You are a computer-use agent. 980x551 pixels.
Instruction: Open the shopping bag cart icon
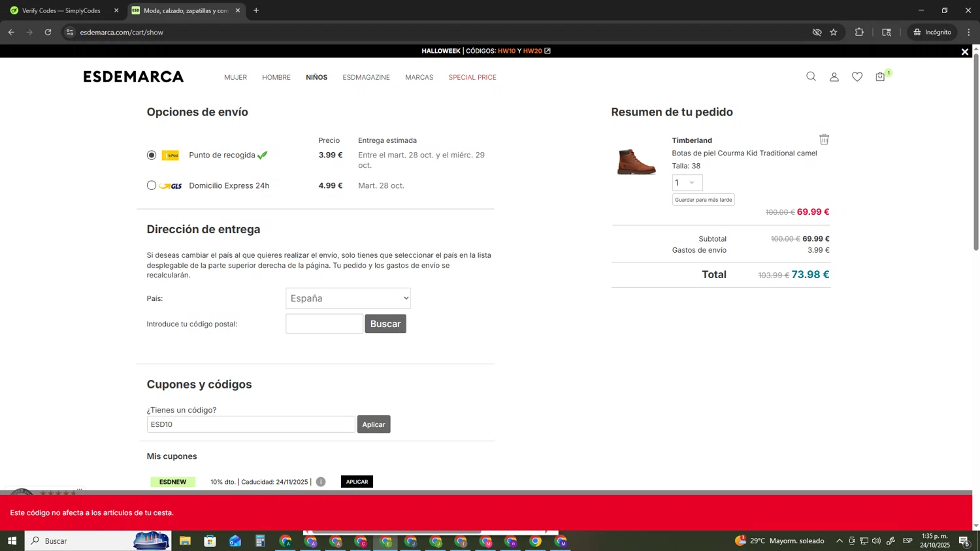click(x=881, y=76)
